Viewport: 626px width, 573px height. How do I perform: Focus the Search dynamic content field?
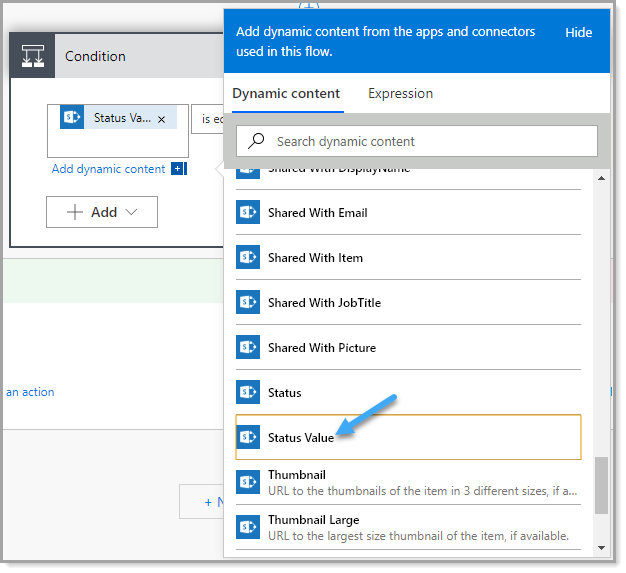pyautogui.click(x=417, y=141)
